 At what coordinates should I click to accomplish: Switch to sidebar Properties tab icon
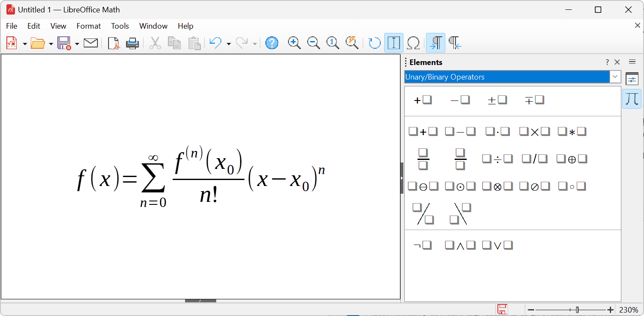632,79
